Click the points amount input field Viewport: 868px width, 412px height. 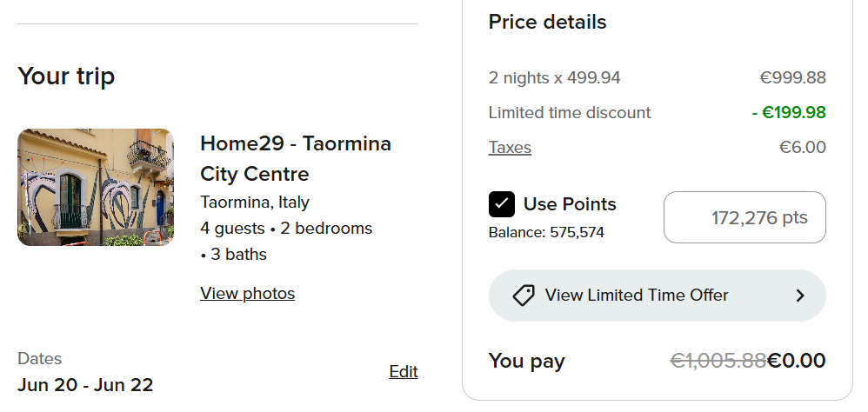[x=744, y=217]
